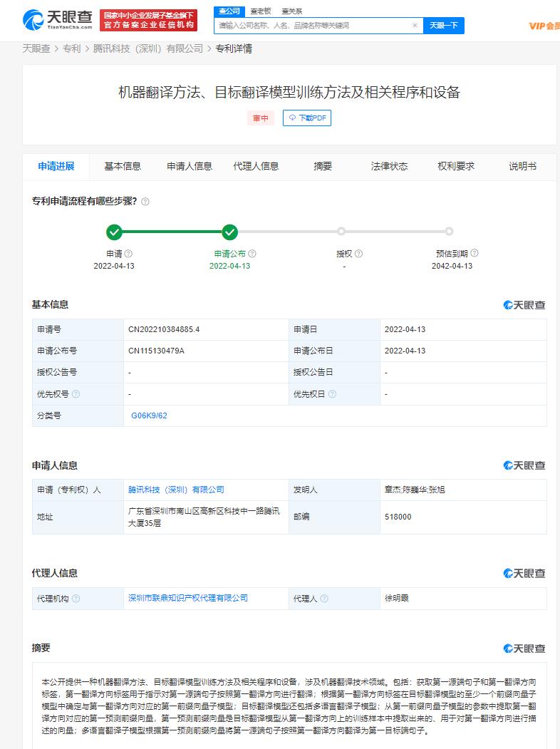
Task: Switch to the 基本信息 tab
Action: pos(123,166)
